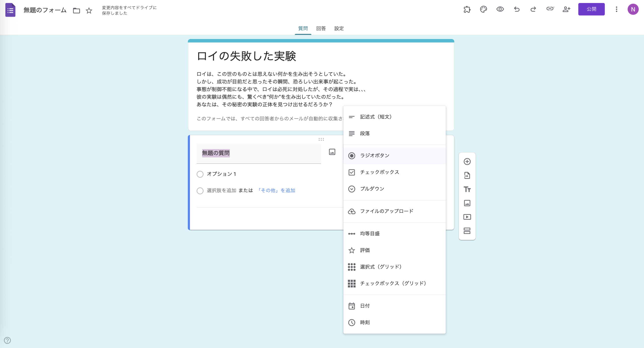Choose チェックボックス from the question type menu

click(x=379, y=172)
